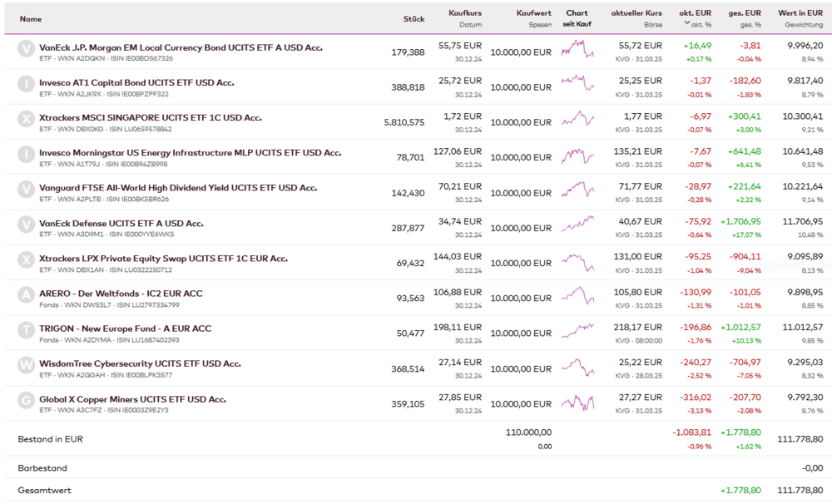Click the ARERO Der Weltfonds round icon

26,294
